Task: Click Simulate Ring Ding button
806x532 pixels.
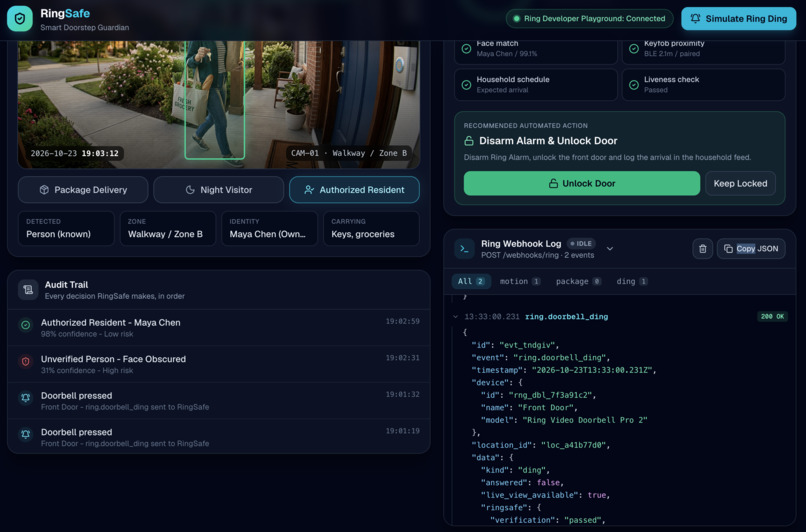Action: 739,19
